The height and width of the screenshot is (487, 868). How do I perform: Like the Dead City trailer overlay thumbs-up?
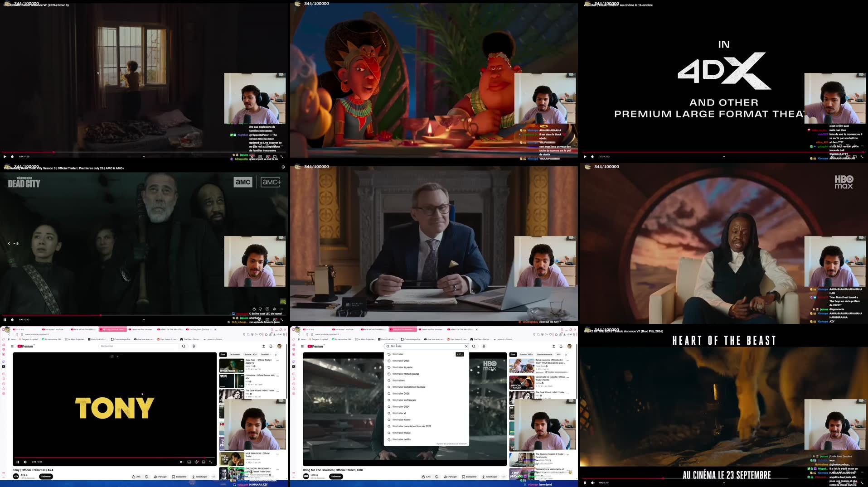254,309
